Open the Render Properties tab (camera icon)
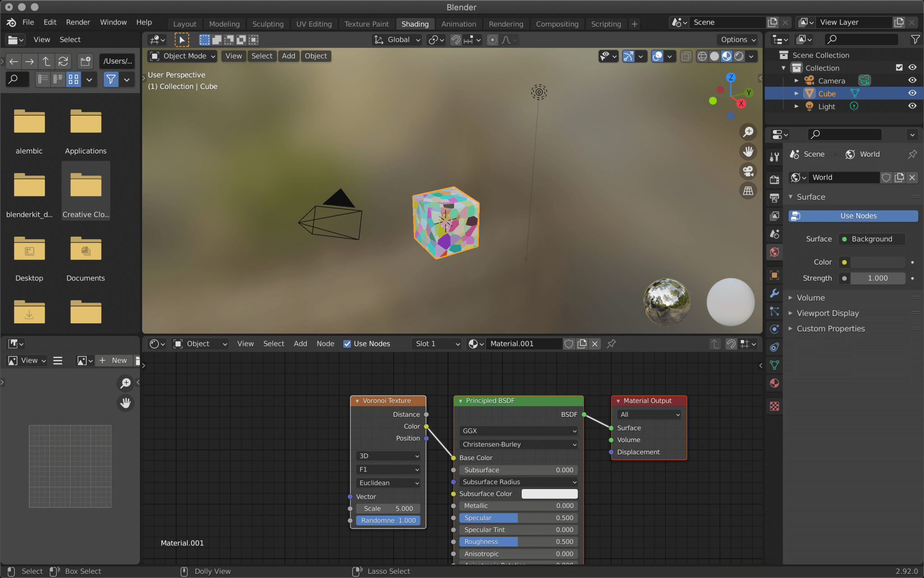The height and width of the screenshot is (578, 924). [x=775, y=180]
